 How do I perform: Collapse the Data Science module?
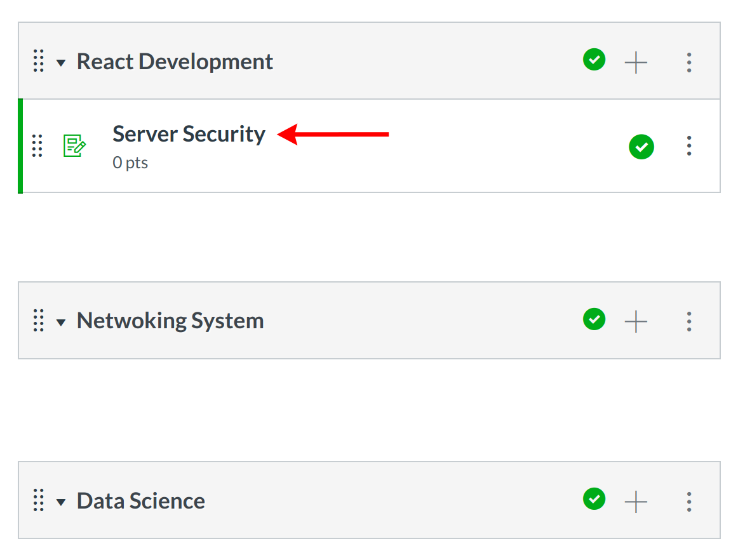click(x=61, y=502)
